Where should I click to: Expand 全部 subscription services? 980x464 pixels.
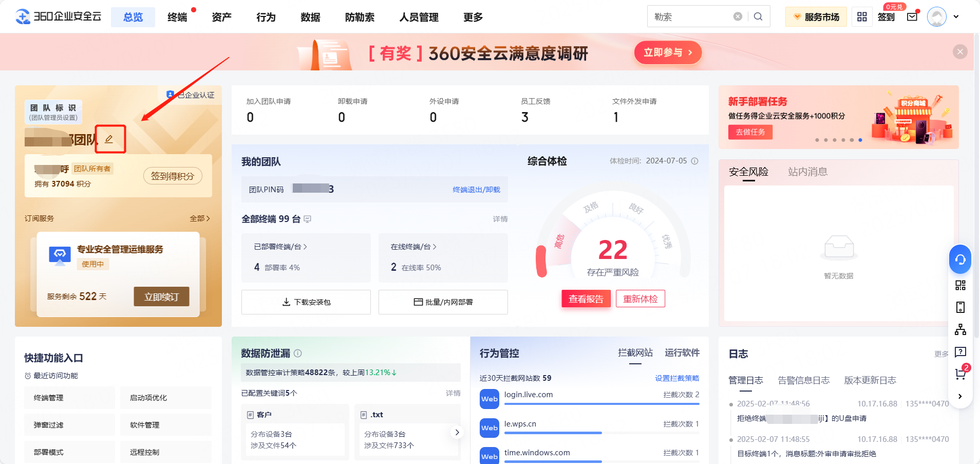click(x=200, y=218)
